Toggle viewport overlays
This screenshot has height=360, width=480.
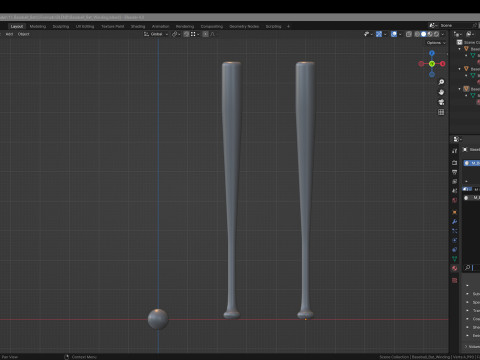[x=394, y=34]
